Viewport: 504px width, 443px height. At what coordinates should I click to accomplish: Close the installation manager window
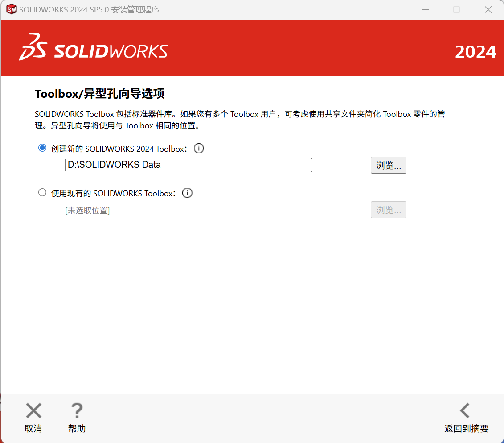point(488,10)
